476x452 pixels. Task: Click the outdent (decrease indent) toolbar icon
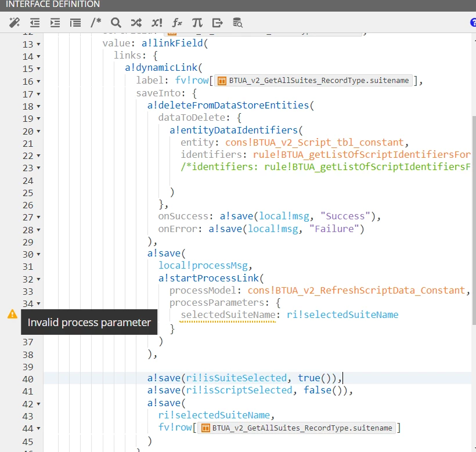35,23
